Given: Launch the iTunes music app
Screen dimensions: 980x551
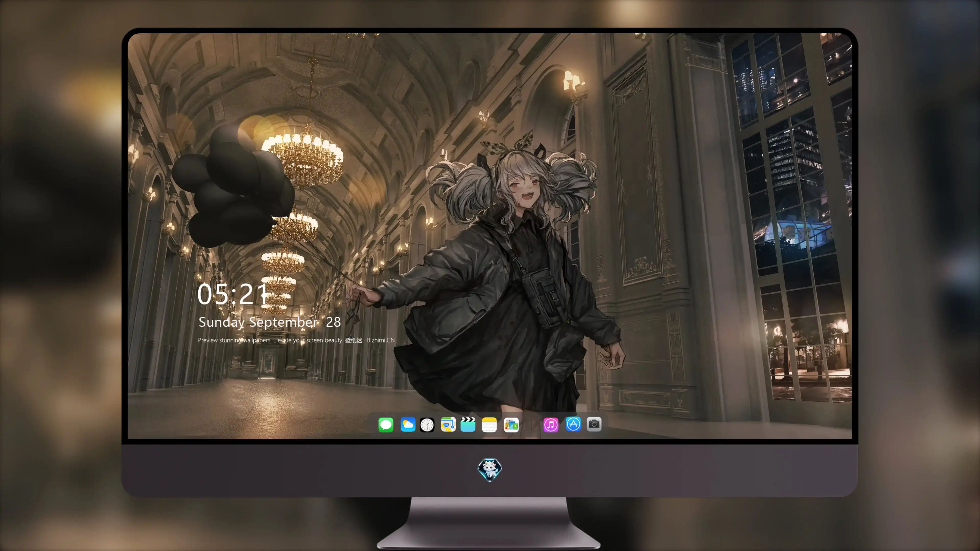Looking at the screenshot, I should [x=551, y=424].
